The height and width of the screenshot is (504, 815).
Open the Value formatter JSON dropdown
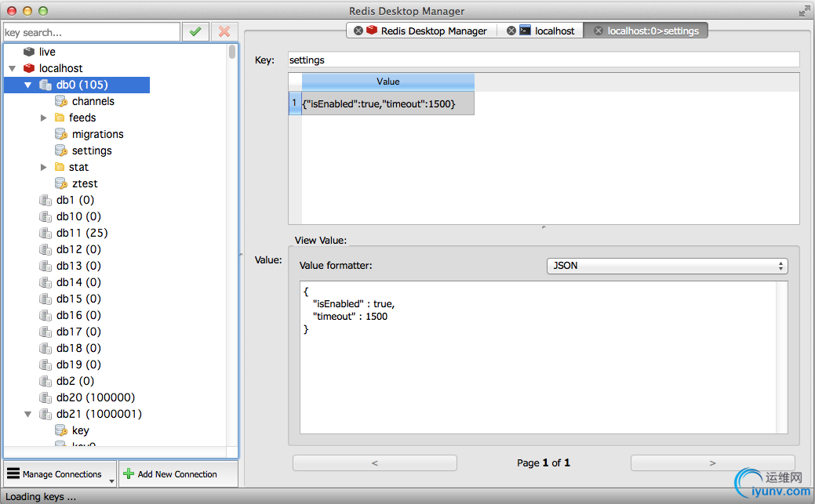point(668,266)
